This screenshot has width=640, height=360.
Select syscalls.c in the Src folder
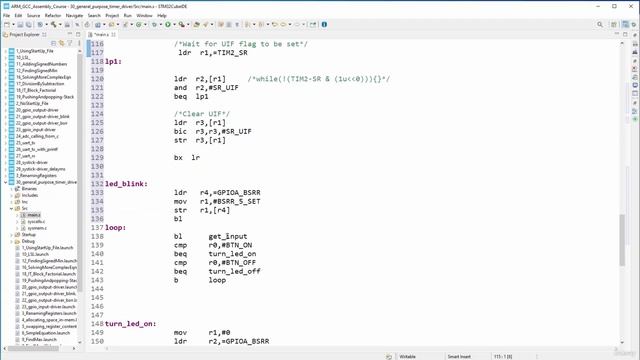tap(36, 222)
